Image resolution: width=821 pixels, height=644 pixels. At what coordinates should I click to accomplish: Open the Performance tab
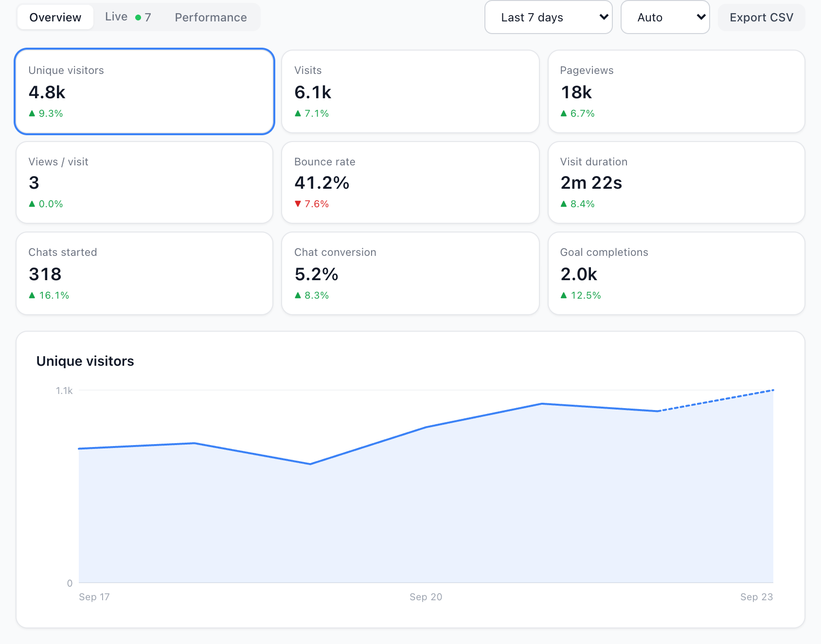tap(211, 18)
